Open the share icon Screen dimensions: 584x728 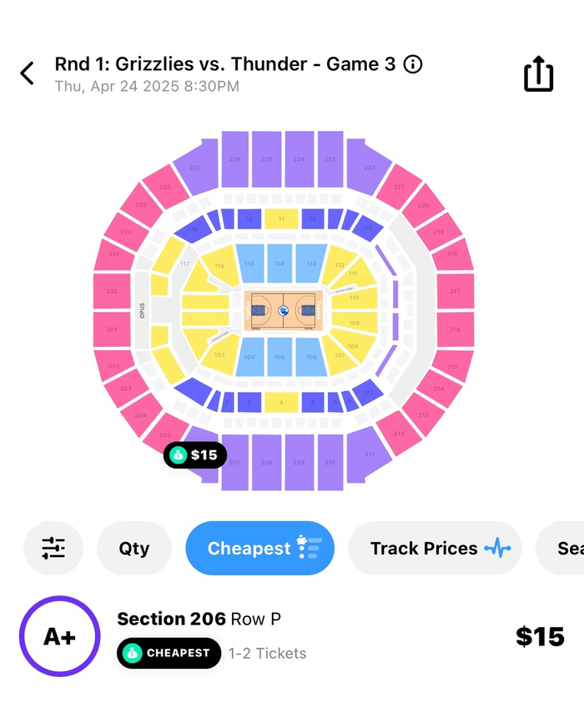[538, 73]
